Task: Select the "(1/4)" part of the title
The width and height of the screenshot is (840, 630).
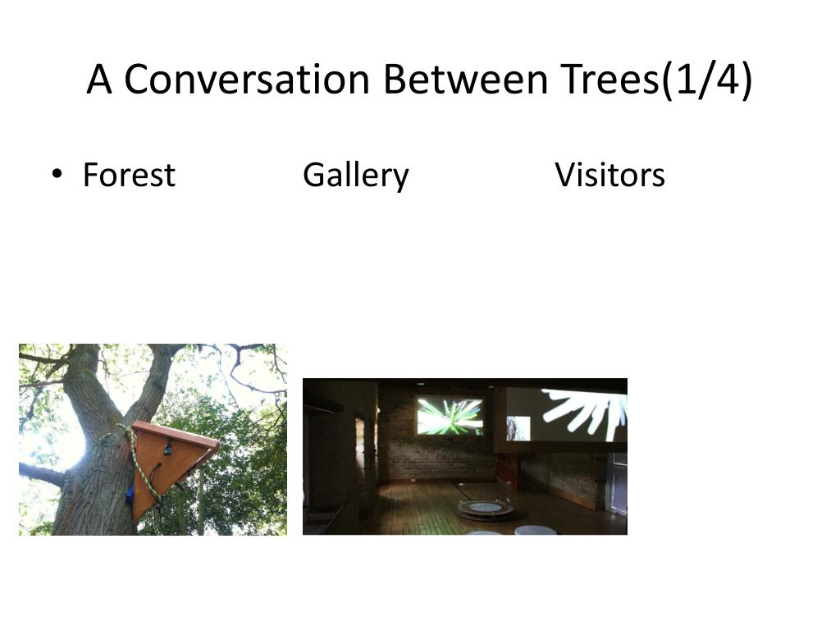Action: 707,80
